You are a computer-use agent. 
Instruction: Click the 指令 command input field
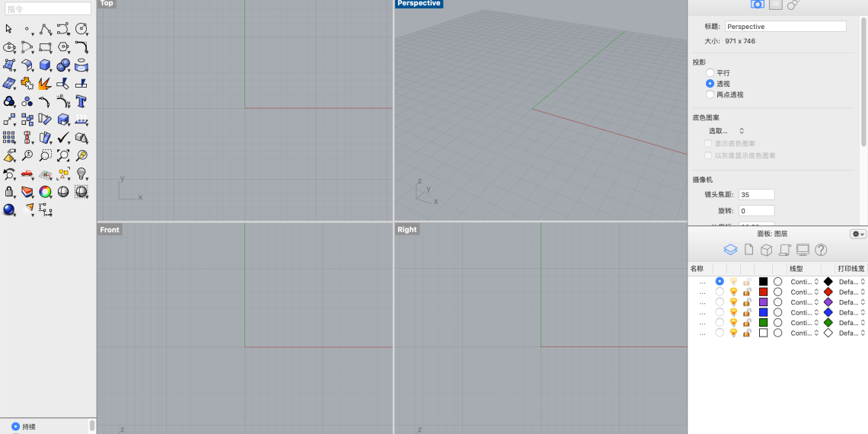(x=48, y=9)
